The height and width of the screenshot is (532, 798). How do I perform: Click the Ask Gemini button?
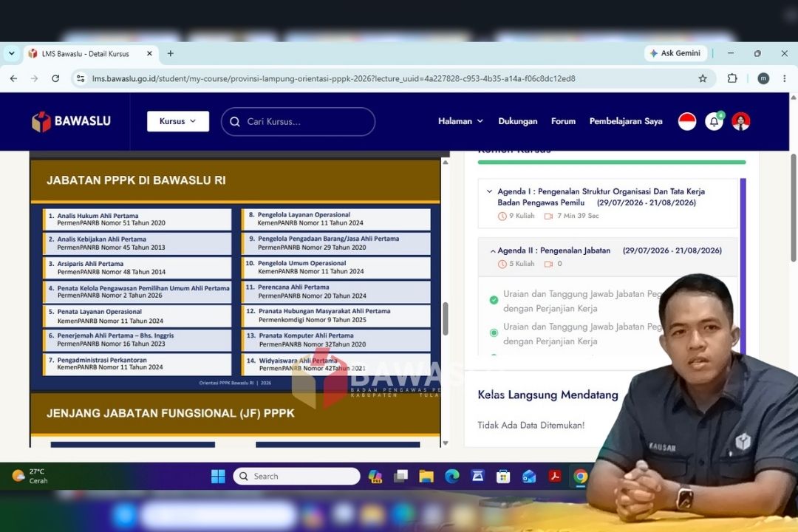pos(675,53)
